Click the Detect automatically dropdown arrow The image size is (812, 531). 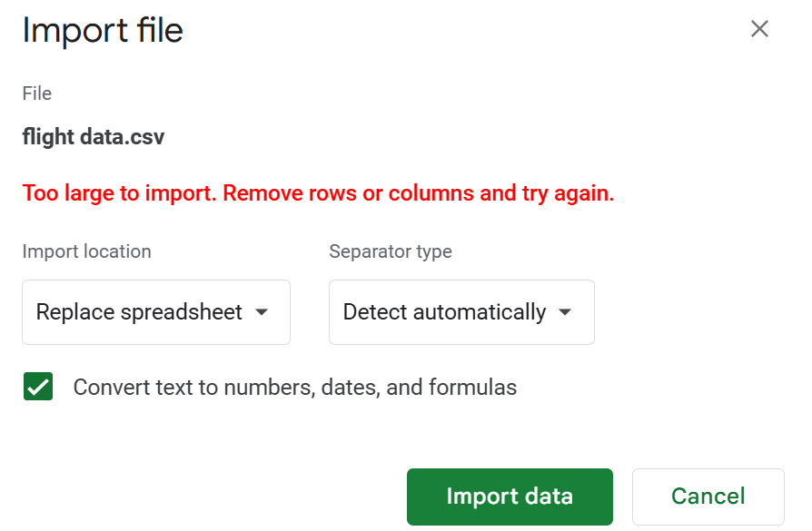[565, 312]
